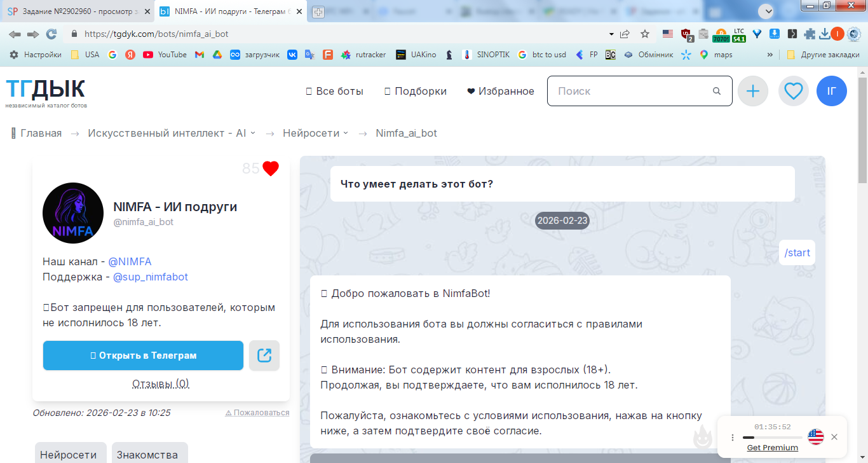Click the browser back arrow

coord(15,34)
